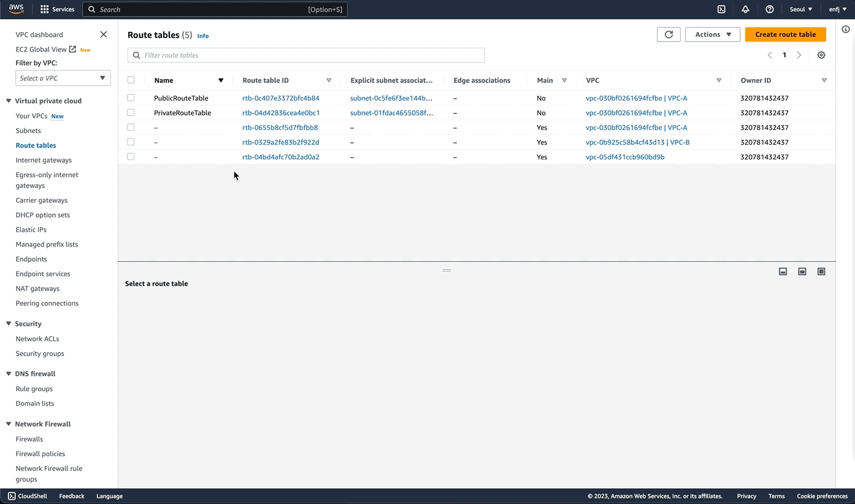This screenshot has height=504, width=855.
Task: Open NAT gateways in the sidebar
Action: 37,288
